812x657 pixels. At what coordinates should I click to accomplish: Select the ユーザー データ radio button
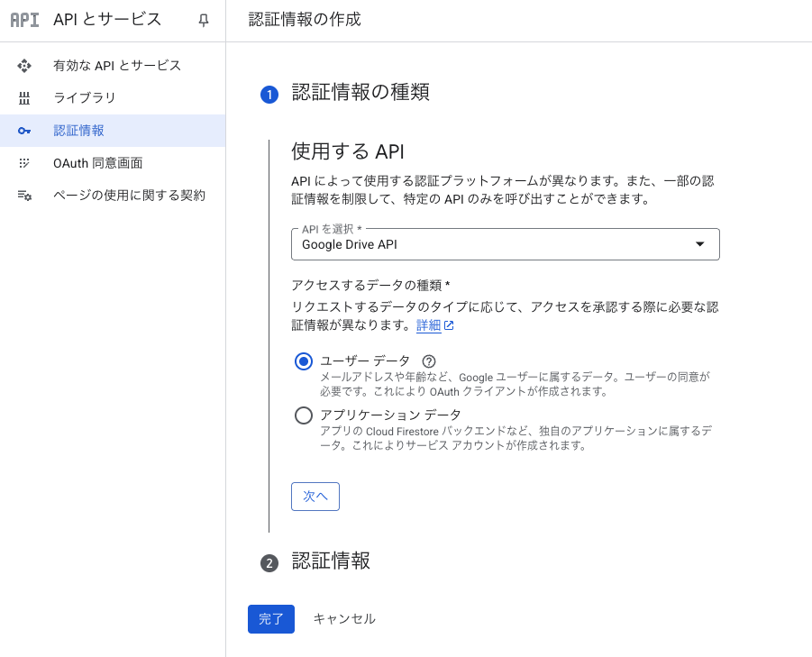coord(304,361)
